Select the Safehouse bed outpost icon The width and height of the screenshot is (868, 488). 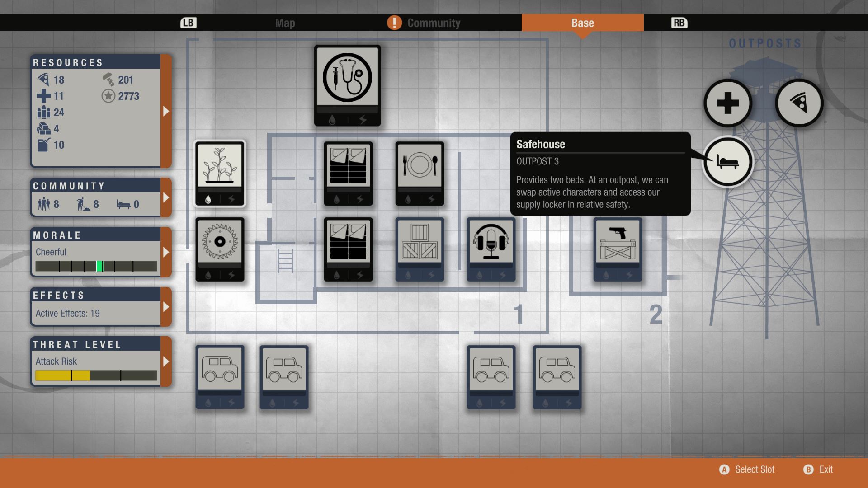727,162
